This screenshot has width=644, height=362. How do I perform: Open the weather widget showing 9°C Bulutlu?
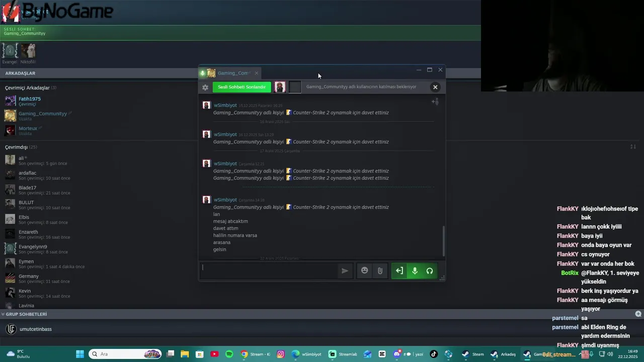(18, 354)
